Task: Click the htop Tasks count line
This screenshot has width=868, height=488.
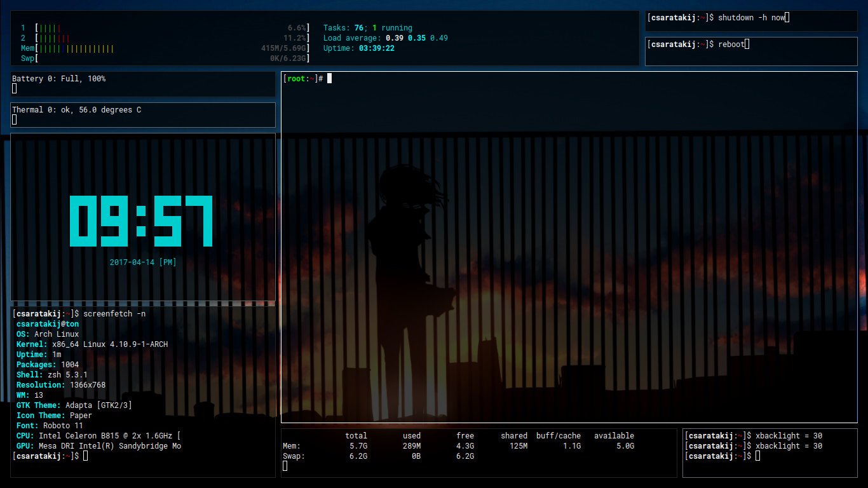Action: (x=367, y=28)
